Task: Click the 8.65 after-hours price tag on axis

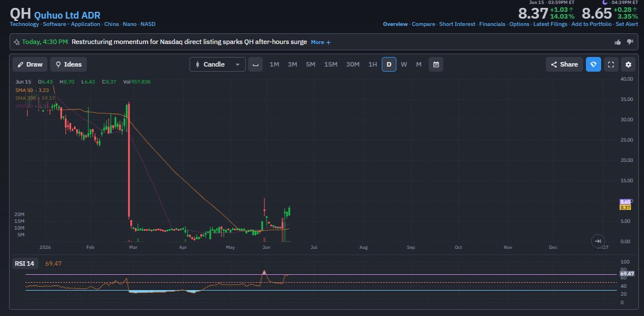Action: 625,202
